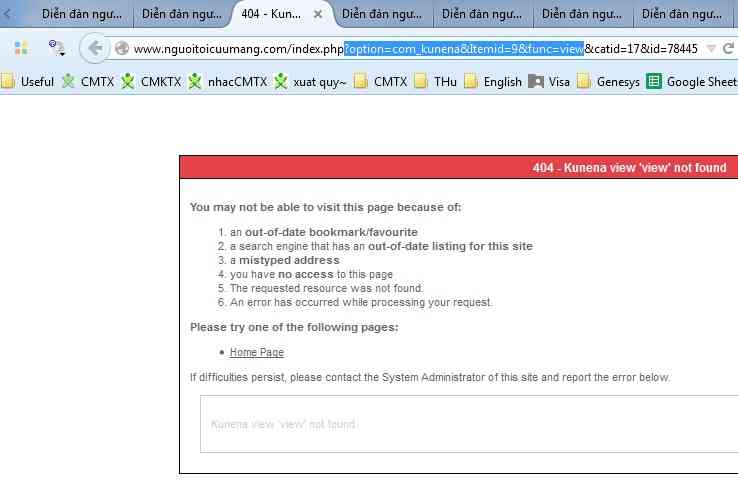
Task: Click the globe site identity icon
Action: point(122,48)
